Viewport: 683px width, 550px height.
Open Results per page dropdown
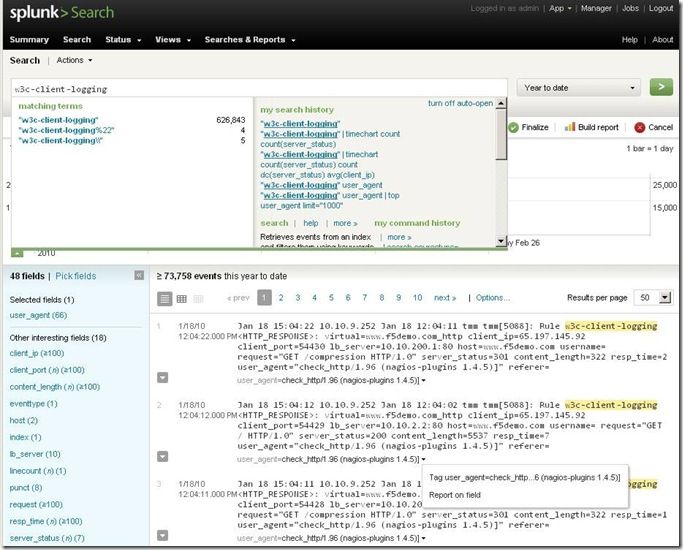point(652,298)
